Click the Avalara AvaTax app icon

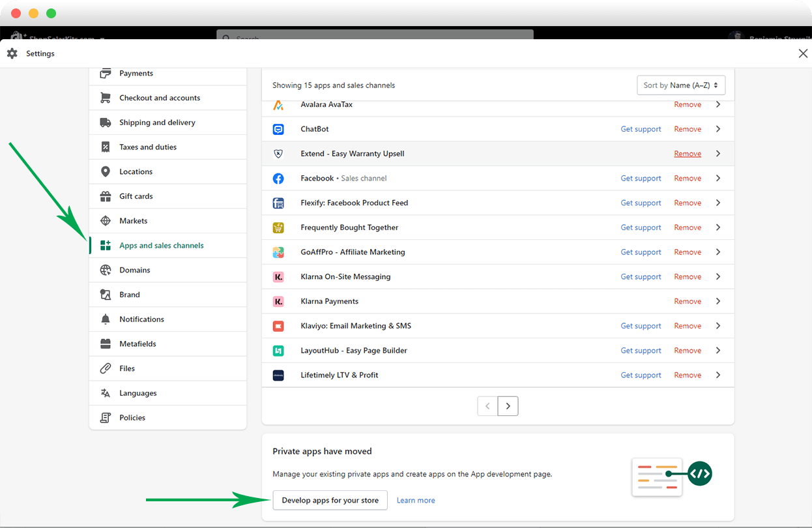(278, 105)
